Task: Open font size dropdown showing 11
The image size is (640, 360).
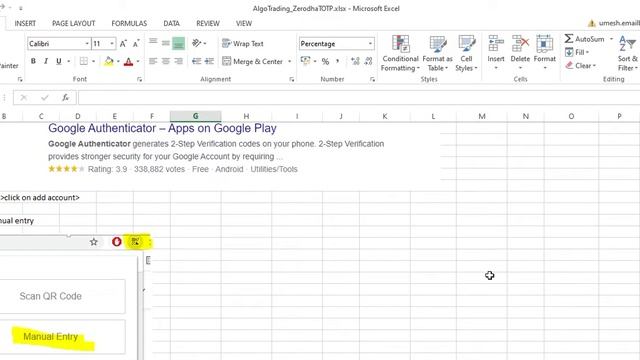Action: click(x=112, y=43)
